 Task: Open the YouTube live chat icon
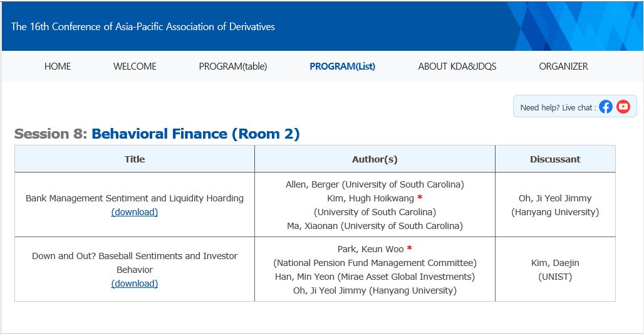coord(623,107)
